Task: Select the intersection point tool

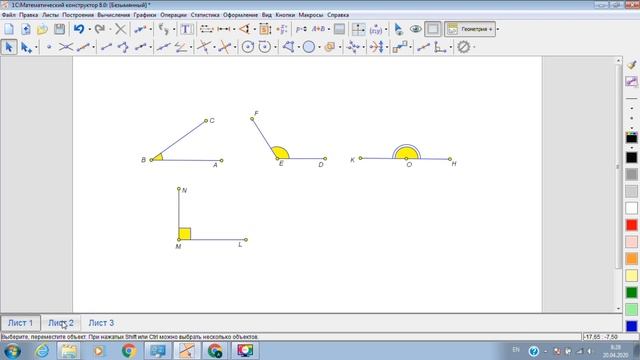Action: coord(66,47)
